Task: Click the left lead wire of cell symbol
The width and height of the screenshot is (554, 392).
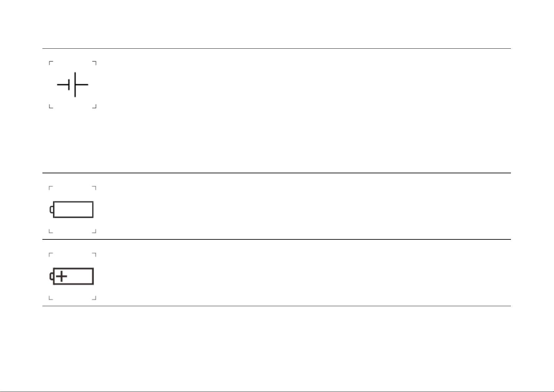Action: (x=62, y=85)
